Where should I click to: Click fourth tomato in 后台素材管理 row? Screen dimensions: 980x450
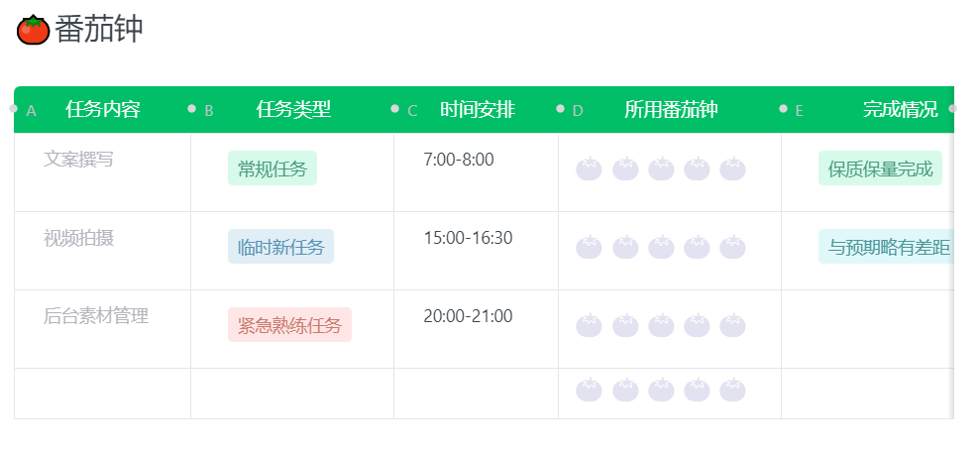tap(697, 325)
